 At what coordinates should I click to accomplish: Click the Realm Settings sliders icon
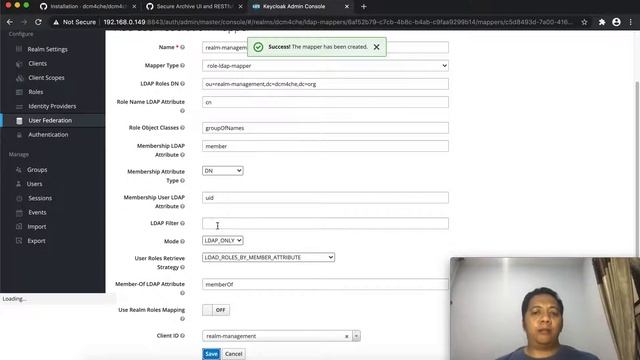pyautogui.click(x=19, y=49)
